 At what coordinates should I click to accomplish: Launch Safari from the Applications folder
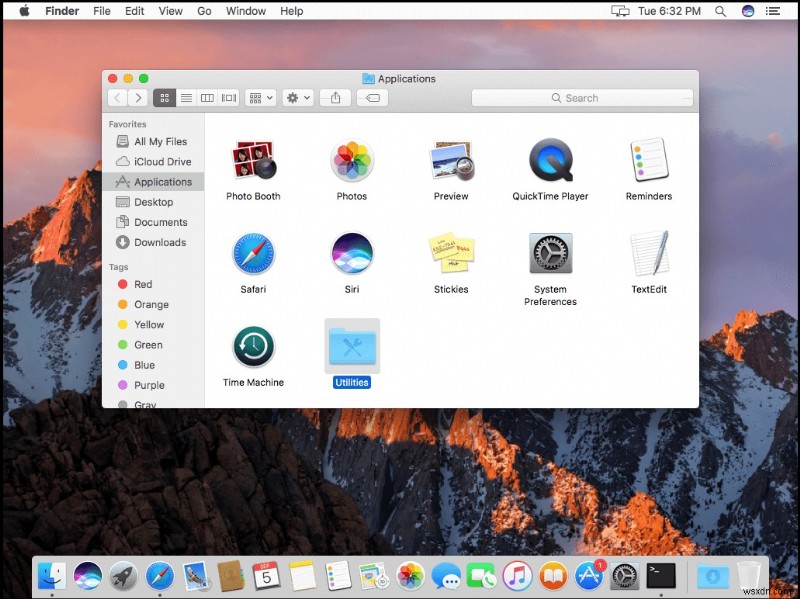pos(253,253)
